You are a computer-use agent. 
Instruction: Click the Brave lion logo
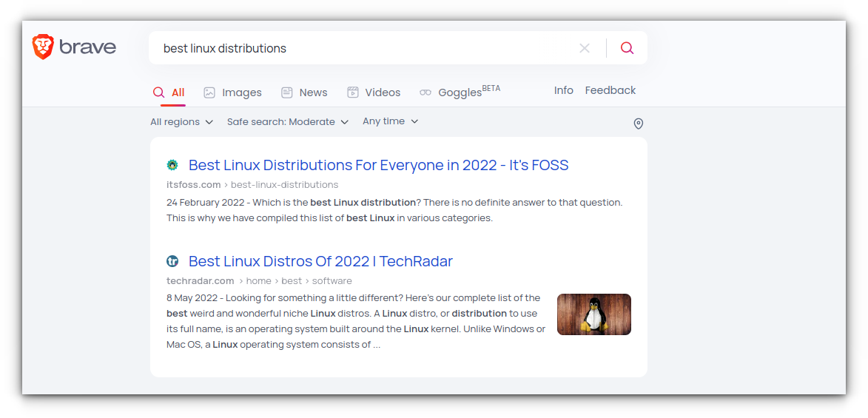tap(43, 47)
